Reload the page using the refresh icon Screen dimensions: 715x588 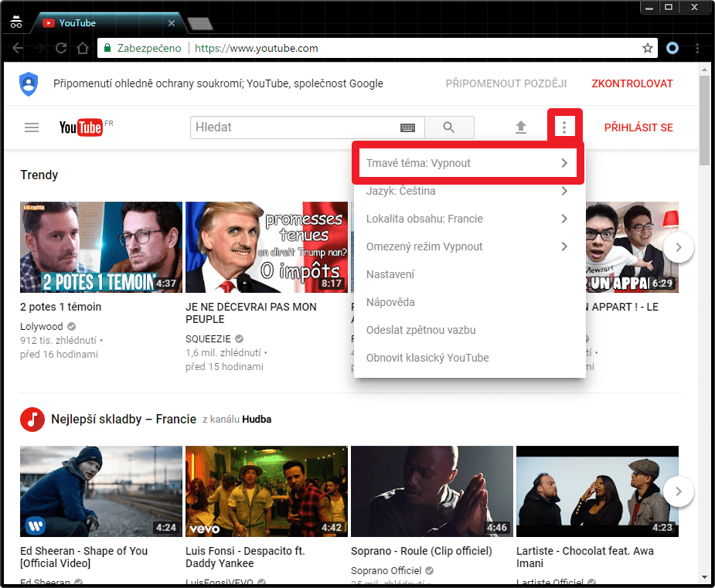click(61, 48)
